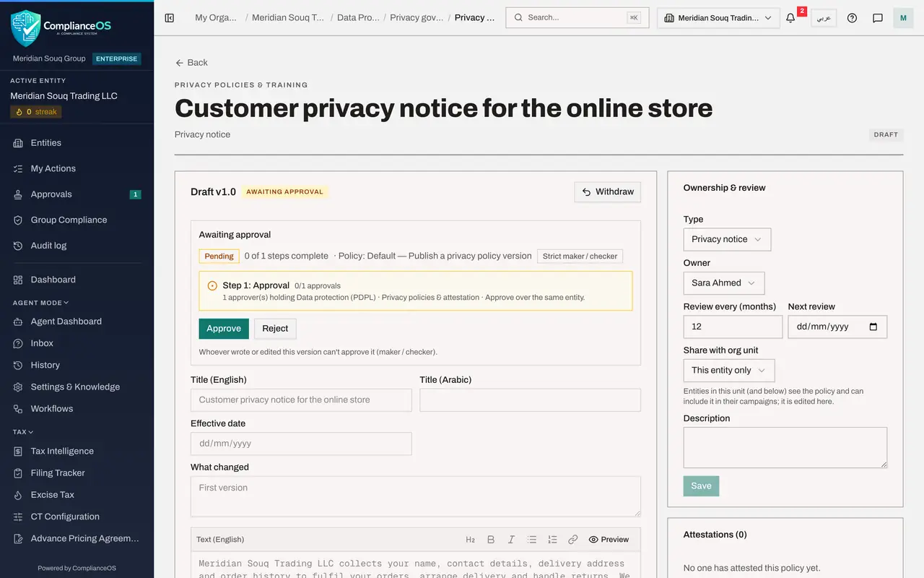Click the Title (English) field
Viewport: 924px width, 578px height.
click(x=301, y=400)
